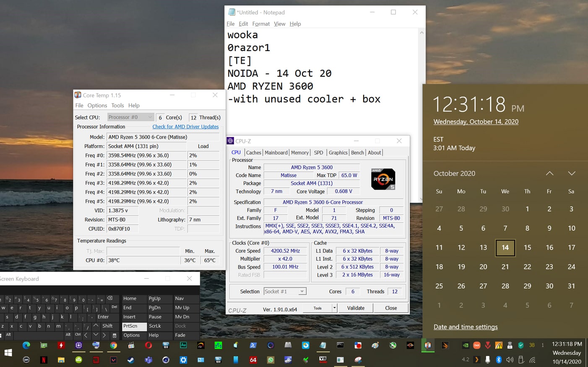Open the Format menu in Notepad

[261, 24]
